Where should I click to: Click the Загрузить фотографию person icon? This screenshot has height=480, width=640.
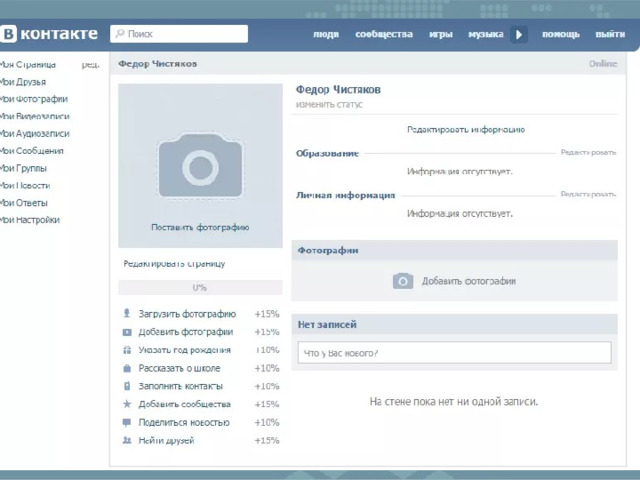point(127,313)
